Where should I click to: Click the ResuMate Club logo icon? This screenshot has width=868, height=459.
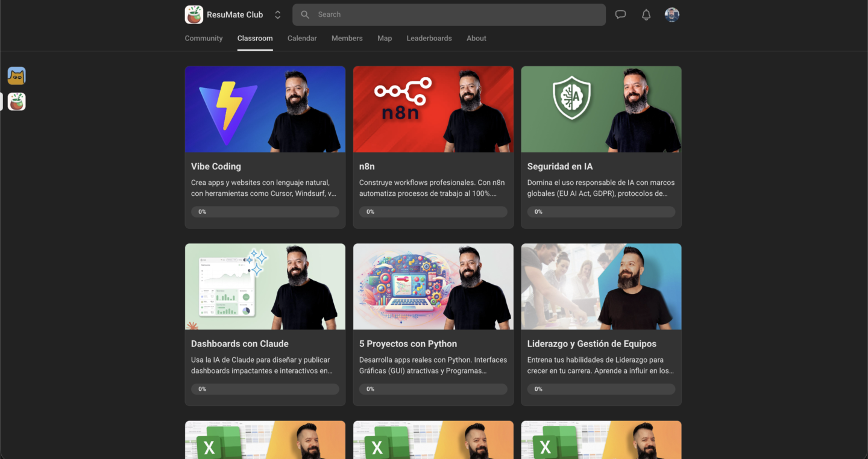194,14
